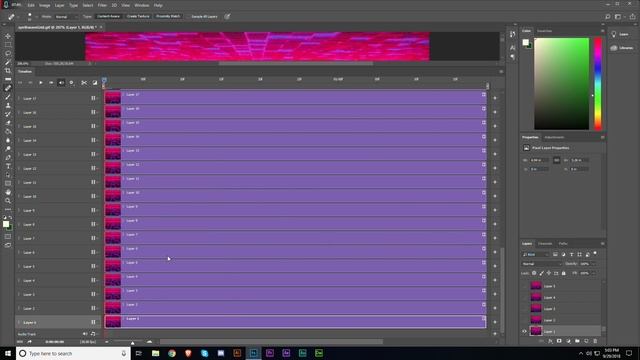Select the Hand tool
The image size is (640, 360).
tap(8, 192)
